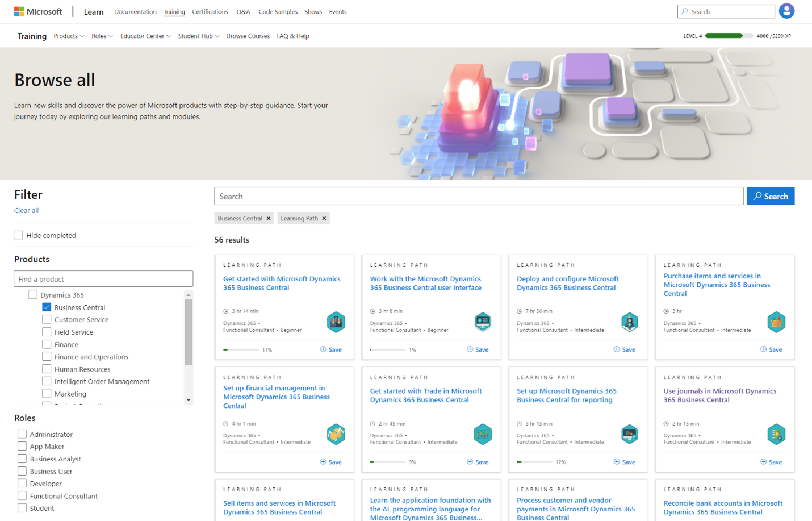Toggle the Hide completed checkbox
The width and height of the screenshot is (812, 521).
pos(19,235)
